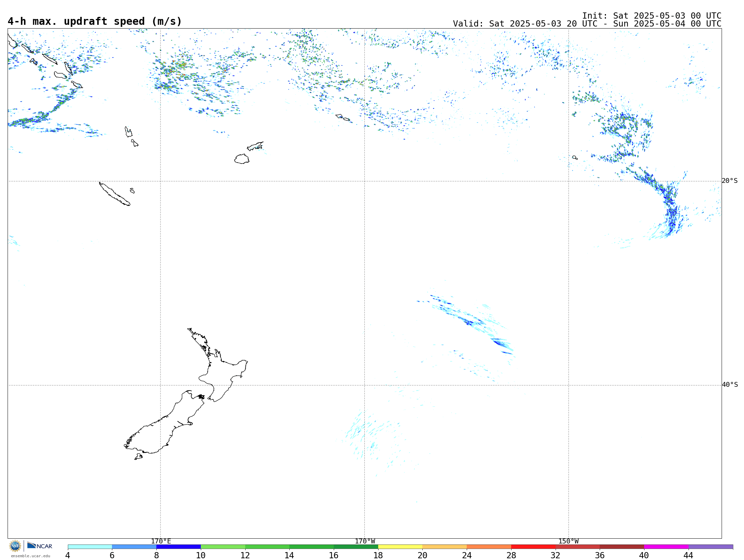744x560 pixels.
Task: Click the 20°S latitude label
Action: (x=730, y=181)
